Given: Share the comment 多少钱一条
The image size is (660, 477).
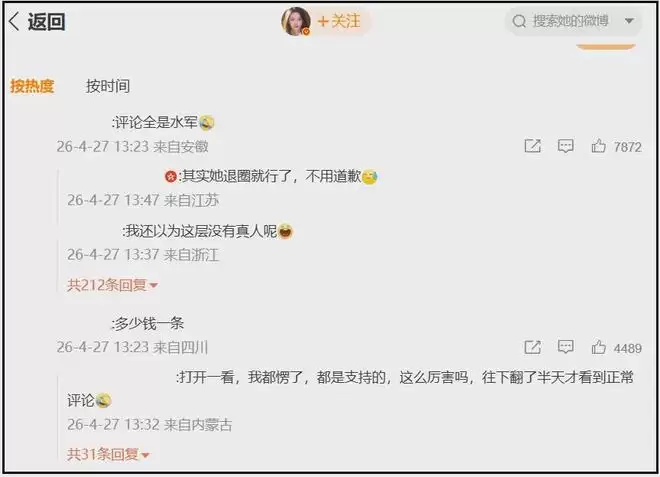Looking at the screenshot, I should (x=532, y=347).
